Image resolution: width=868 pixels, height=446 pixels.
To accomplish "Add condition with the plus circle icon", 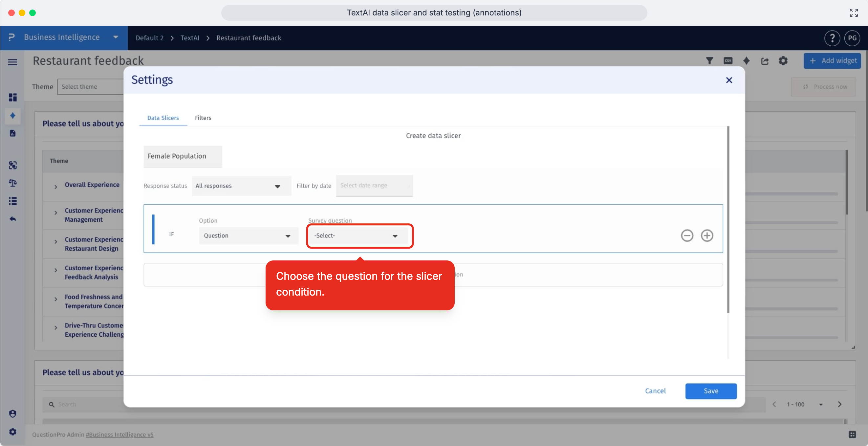I will click(707, 235).
